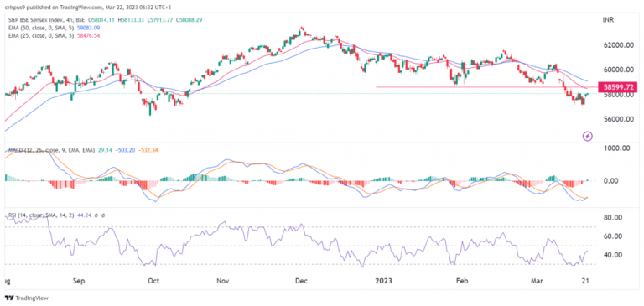Click the 56000.00 price axis label
Screen dimensions: 644x306
[616, 120]
